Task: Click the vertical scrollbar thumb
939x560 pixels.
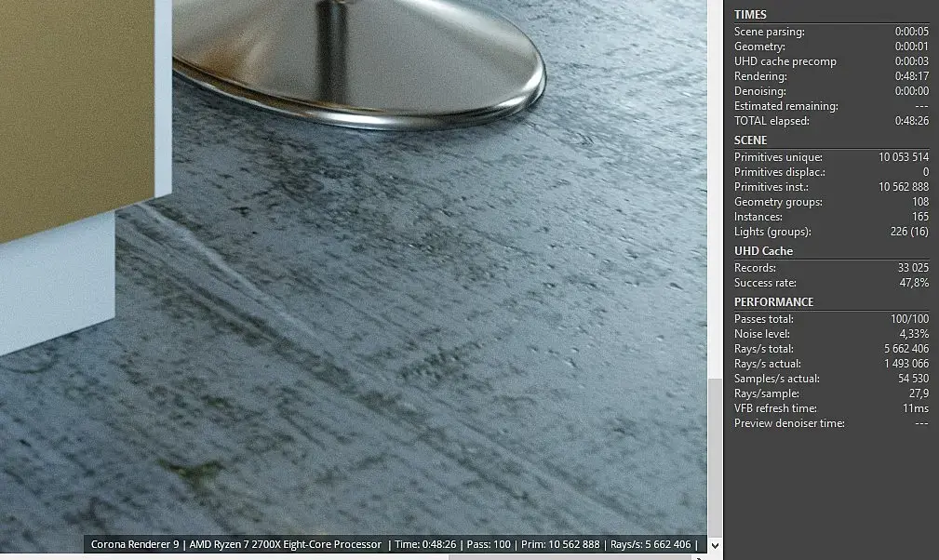Action: [x=715, y=457]
